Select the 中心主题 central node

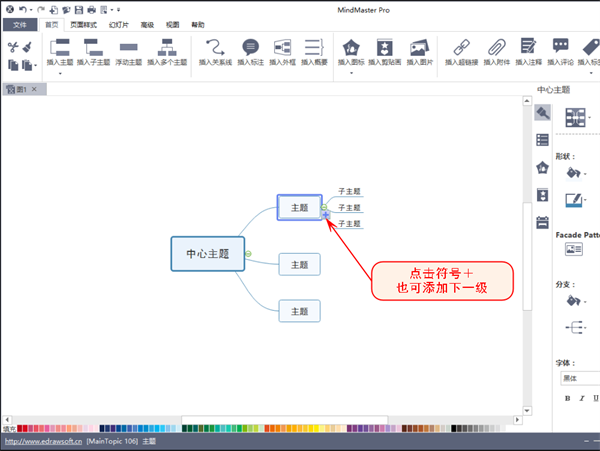(207, 254)
